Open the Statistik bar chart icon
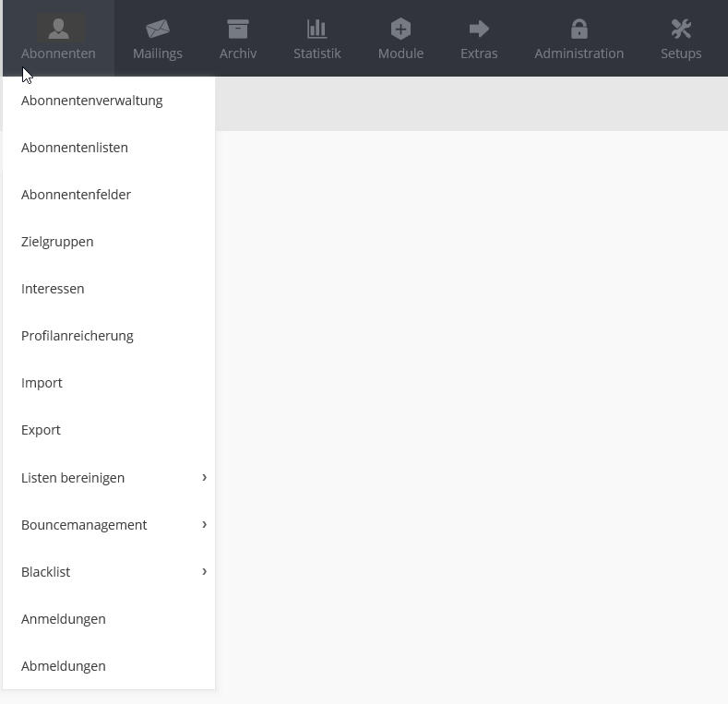The width and height of the screenshot is (728, 704). click(317, 29)
